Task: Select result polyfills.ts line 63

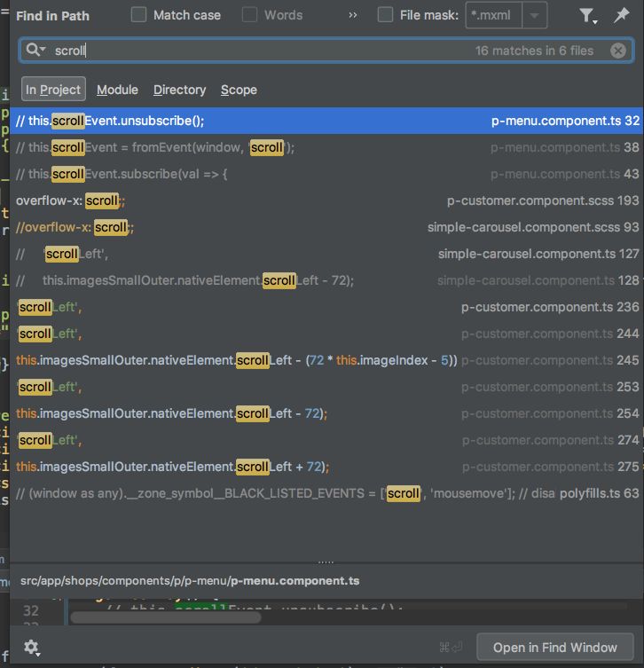Action: [326, 493]
